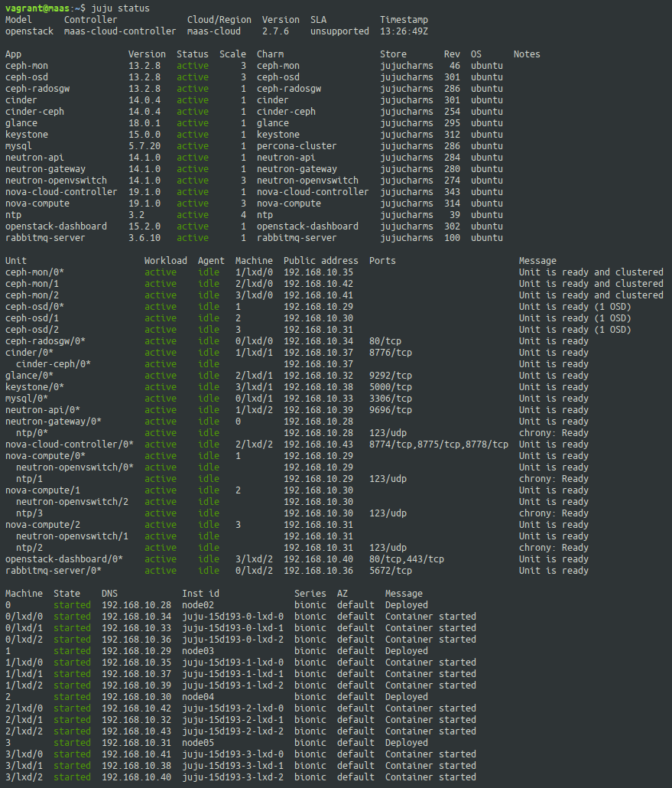The image size is (672, 788).
Task: Select public address '192.168.10.42'
Action: [319, 283]
